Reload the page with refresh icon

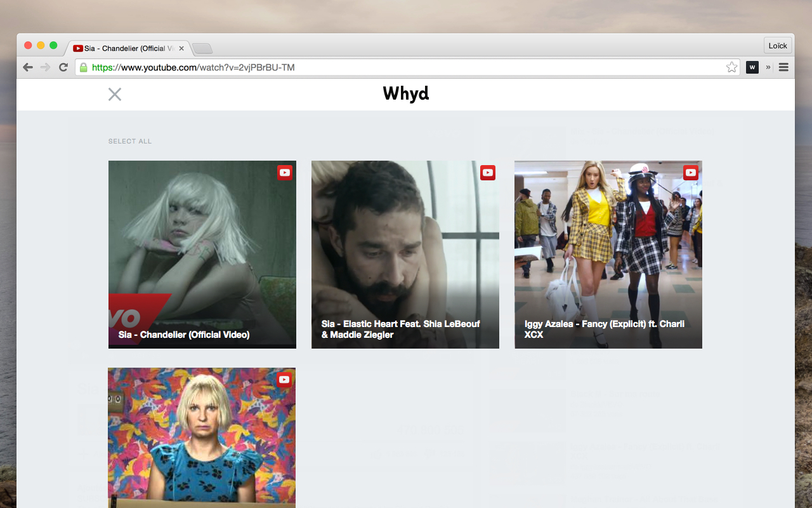coord(63,67)
